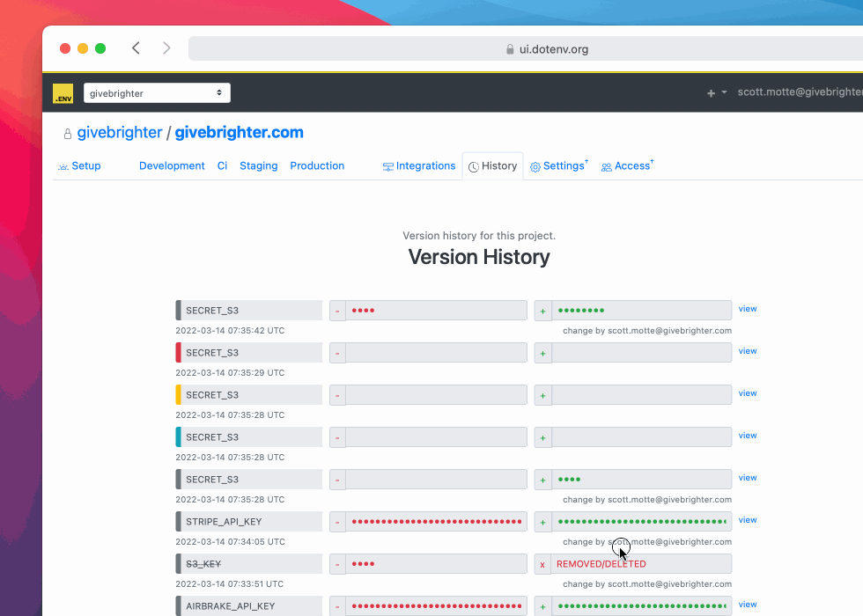Click view link for STRIPE_API_KEY change
863x616 pixels.
(x=748, y=520)
